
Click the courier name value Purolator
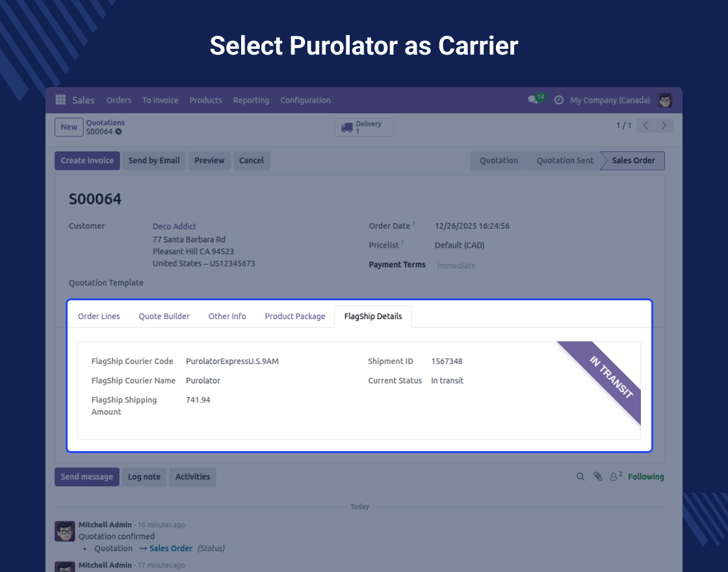click(x=203, y=381)
